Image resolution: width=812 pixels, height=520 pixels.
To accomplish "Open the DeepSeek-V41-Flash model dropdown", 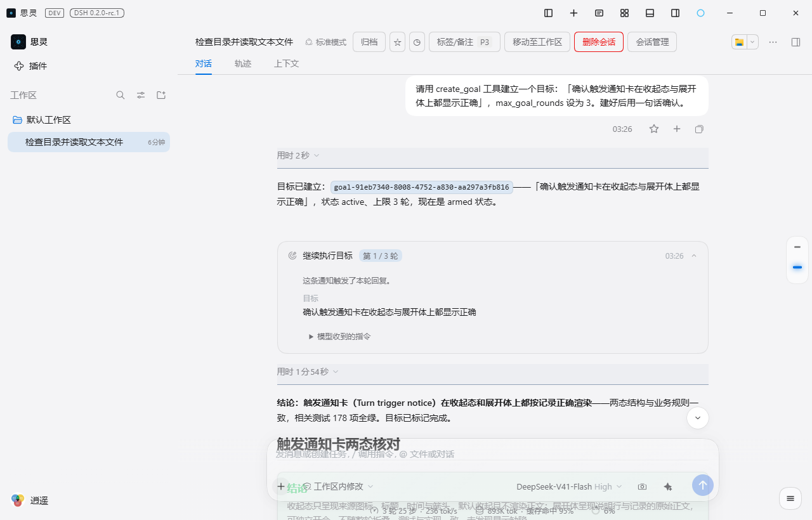I will [569, 486].
